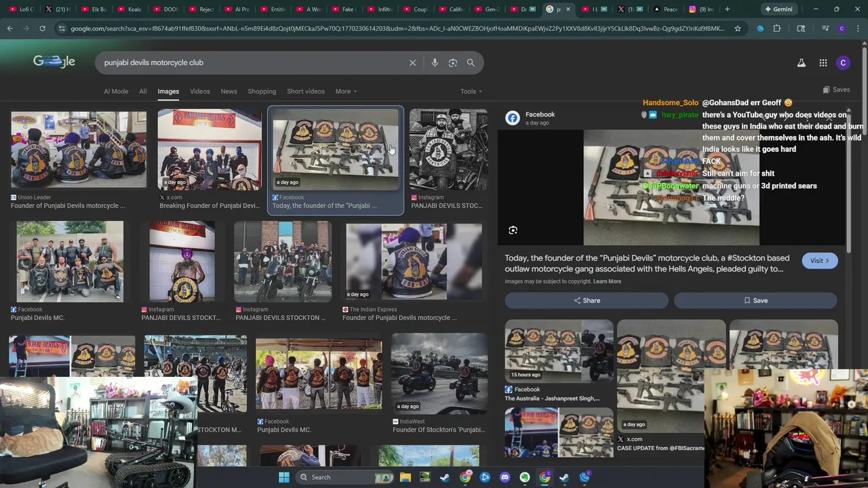Click the google.com address bar URL
Viewport: 868px width, 488px height.
397,28
